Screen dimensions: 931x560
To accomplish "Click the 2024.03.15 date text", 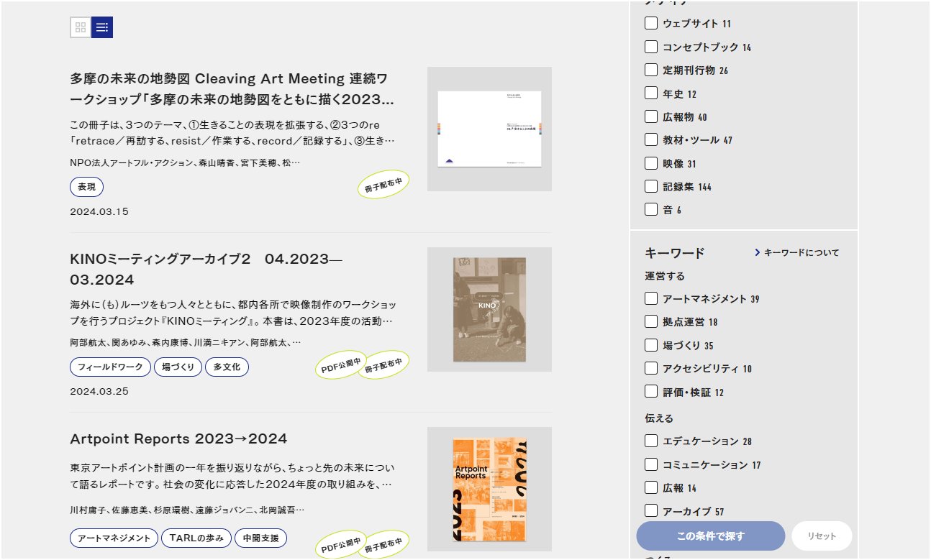I will coord(99,212).
